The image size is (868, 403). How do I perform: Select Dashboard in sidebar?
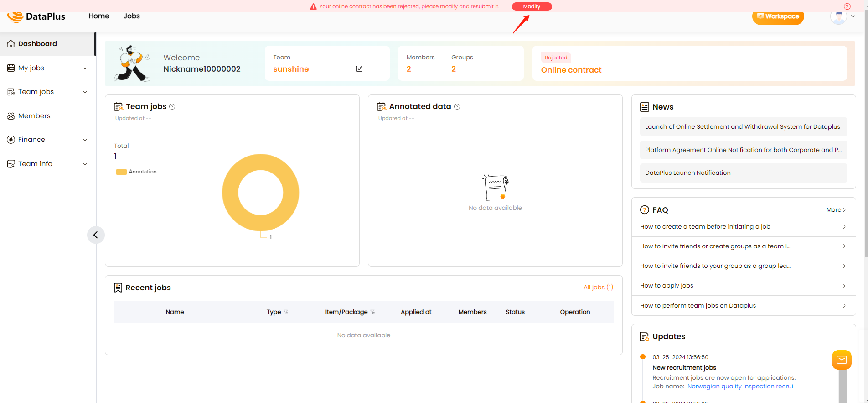point(47,44)
